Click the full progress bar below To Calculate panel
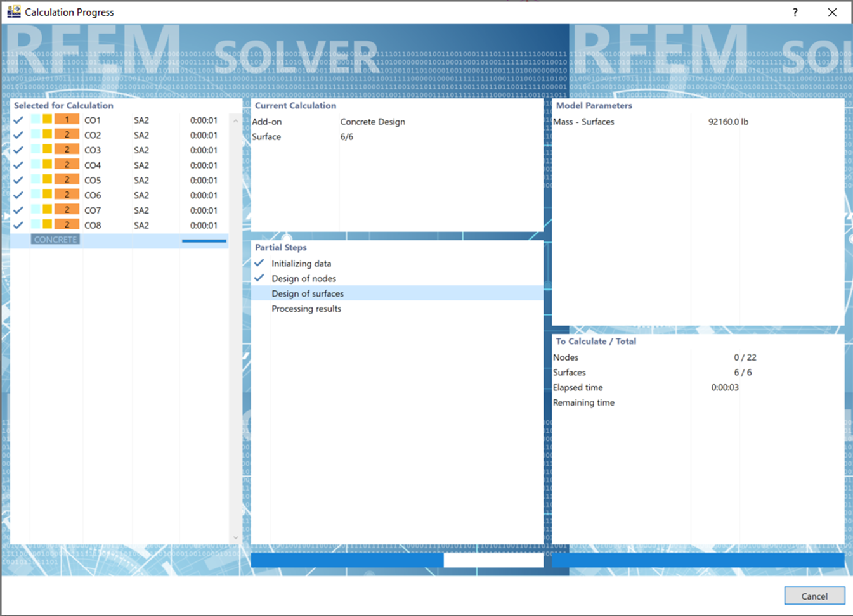The height and width of the screenshot is (616, 853). coord(698,560)
